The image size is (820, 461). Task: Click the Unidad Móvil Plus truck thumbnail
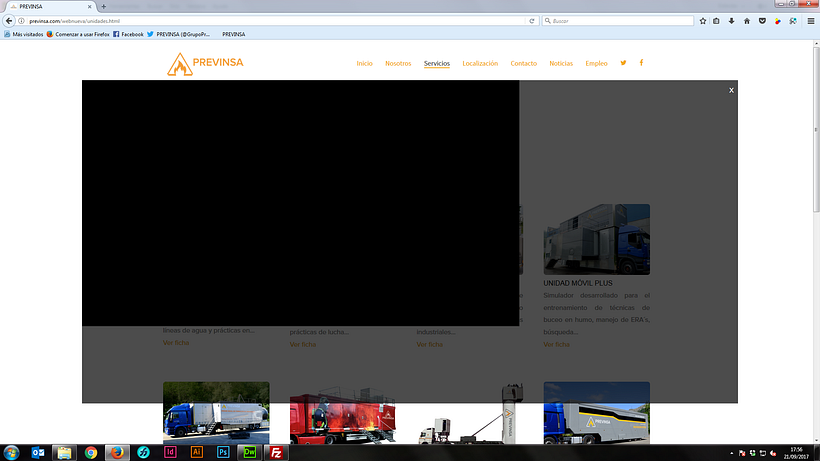click(x=597, y=239)
